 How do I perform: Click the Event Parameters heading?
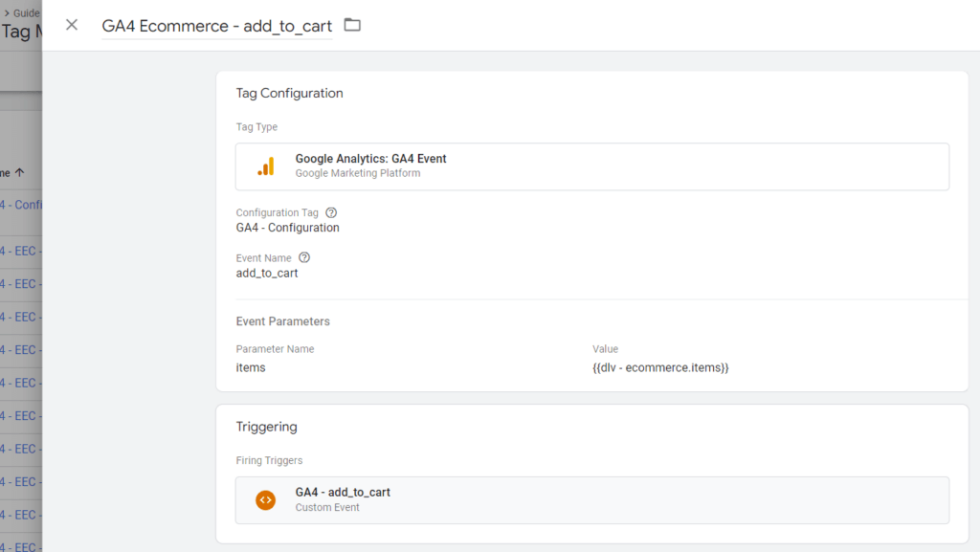pyautogui.click(x=282, y=321)
